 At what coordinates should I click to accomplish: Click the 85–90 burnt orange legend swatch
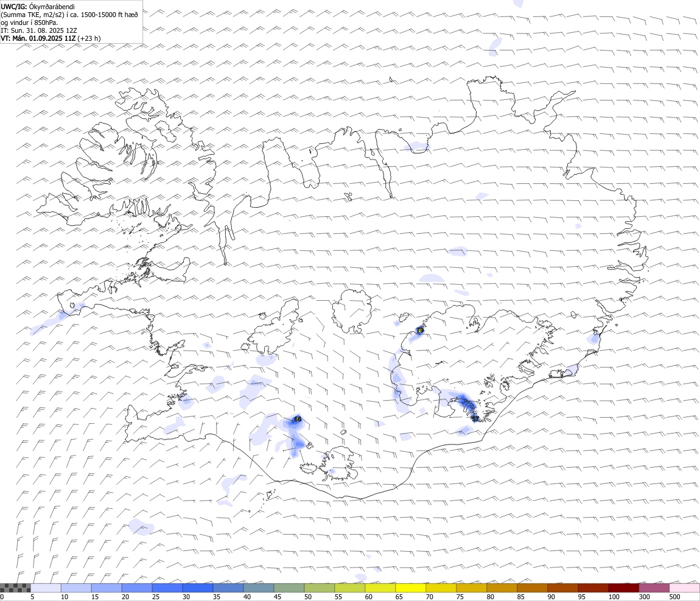click(x=532, y=588)
